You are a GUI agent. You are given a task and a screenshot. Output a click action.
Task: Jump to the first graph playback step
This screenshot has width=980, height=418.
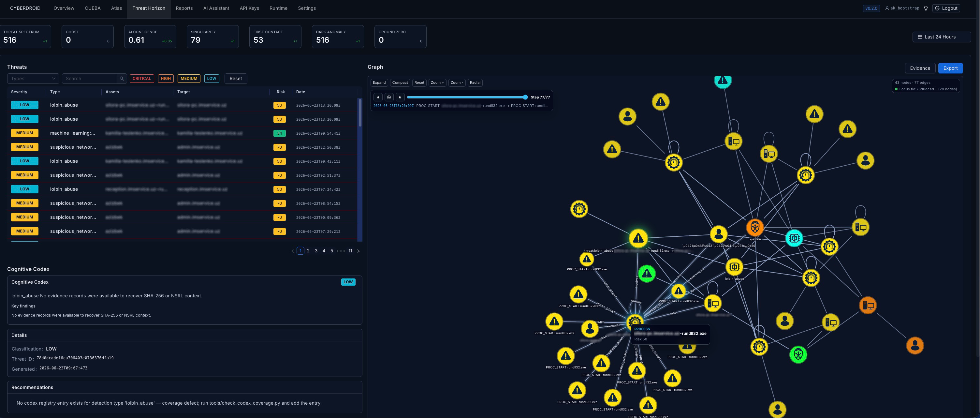pyautogui.click(x=378, y=97)
